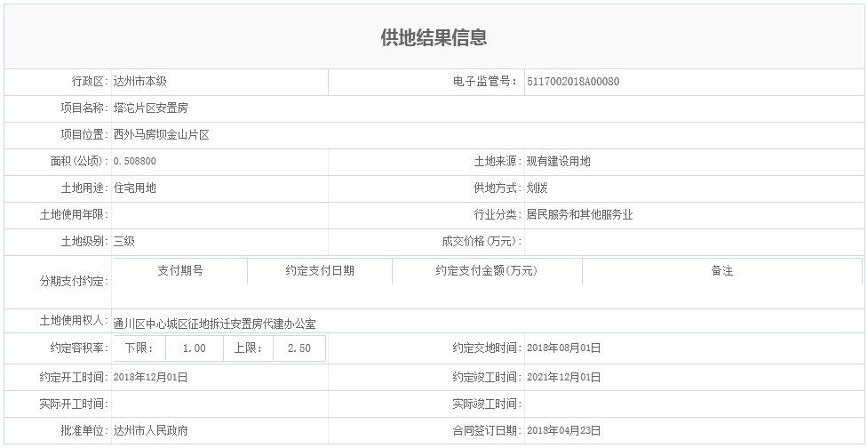Select value 达州市人民政府
Screen dimensions: 868x448
(x=150, y=430)
